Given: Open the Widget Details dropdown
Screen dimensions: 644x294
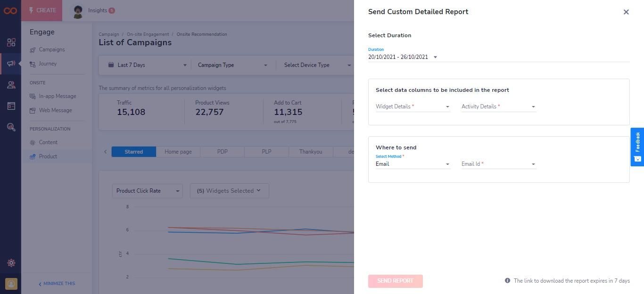Looking at the screenshot, I should 413,106.
